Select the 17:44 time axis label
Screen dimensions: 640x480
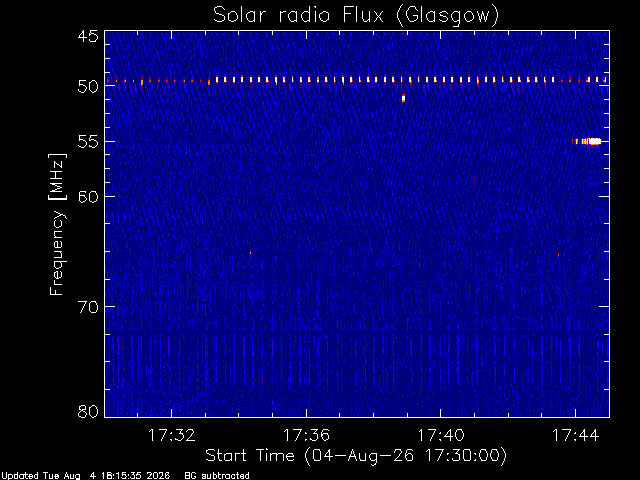tap(575, 435)
